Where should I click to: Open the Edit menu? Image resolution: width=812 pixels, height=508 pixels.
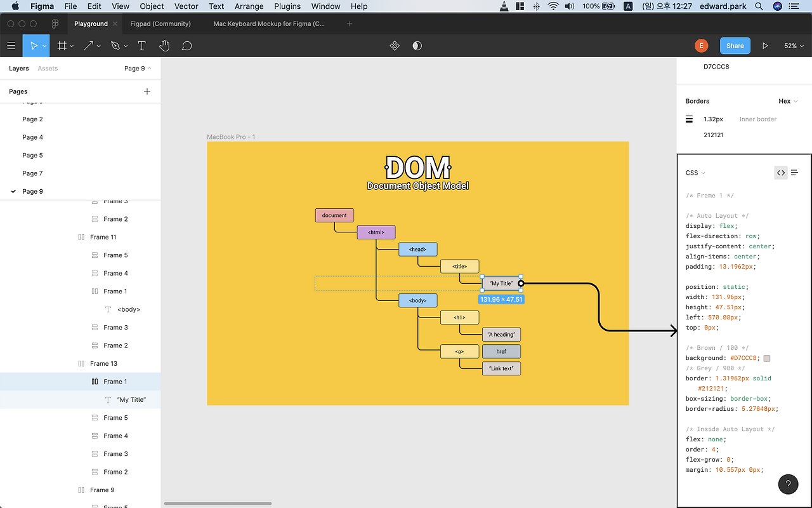coord(95,6)
